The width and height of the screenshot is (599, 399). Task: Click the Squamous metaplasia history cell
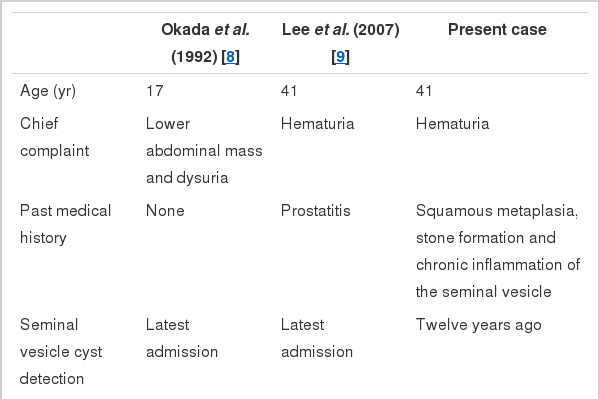(498, 251)
